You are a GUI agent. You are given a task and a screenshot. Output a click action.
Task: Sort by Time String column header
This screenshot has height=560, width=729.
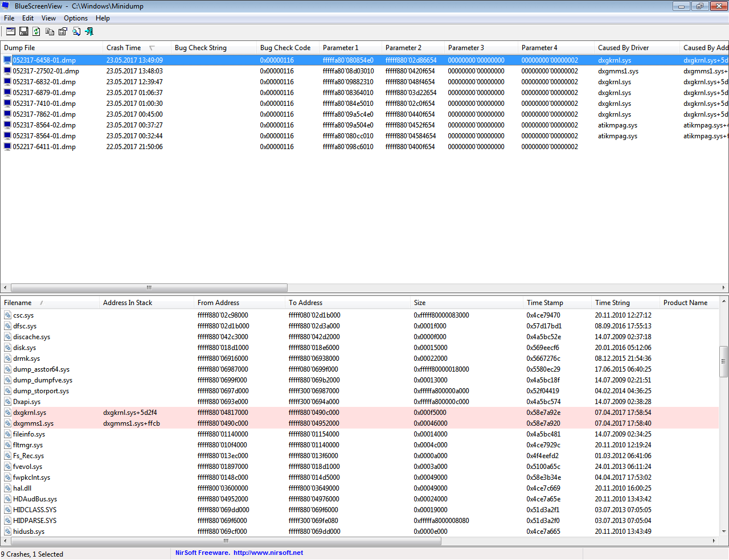626,303
